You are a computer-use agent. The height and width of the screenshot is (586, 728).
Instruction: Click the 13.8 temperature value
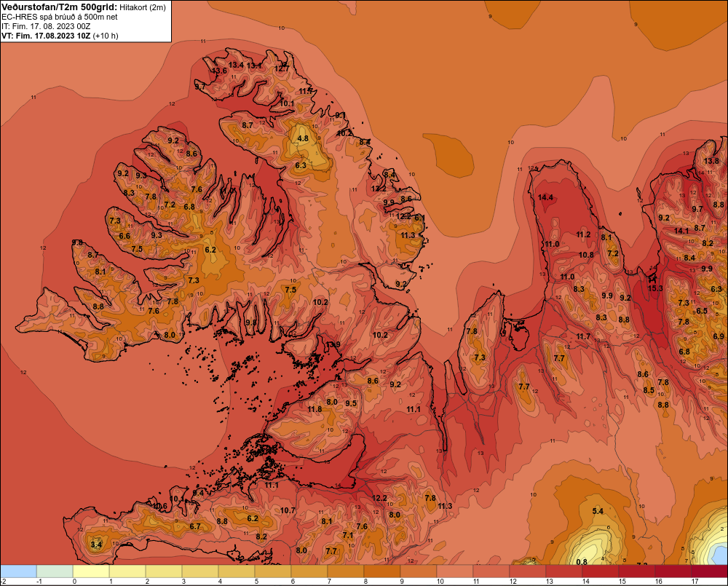coord(711,161)
